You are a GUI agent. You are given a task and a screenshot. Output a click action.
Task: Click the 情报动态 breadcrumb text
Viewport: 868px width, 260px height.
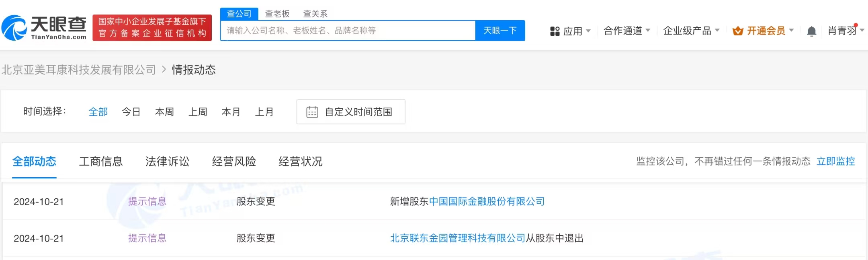194,70
